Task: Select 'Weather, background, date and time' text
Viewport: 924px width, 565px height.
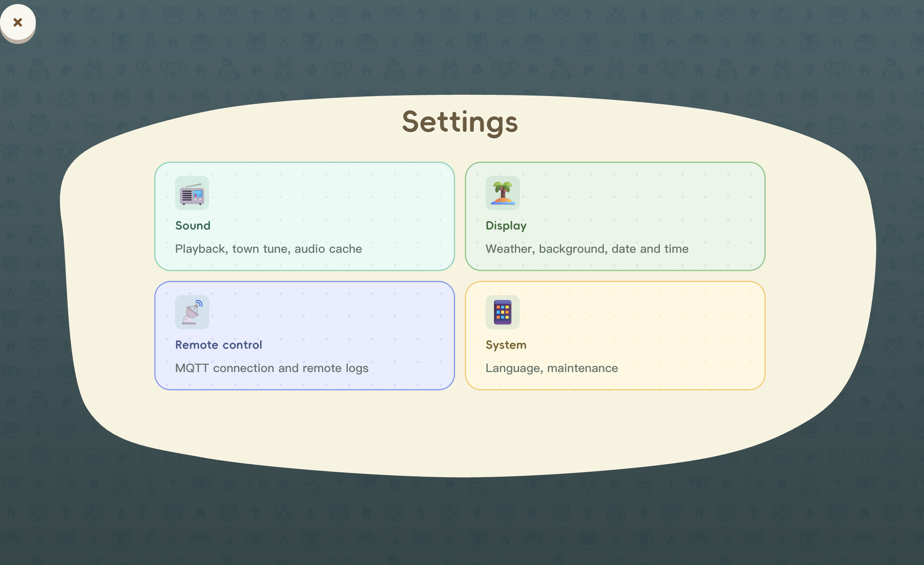Action: pos(587,249)
